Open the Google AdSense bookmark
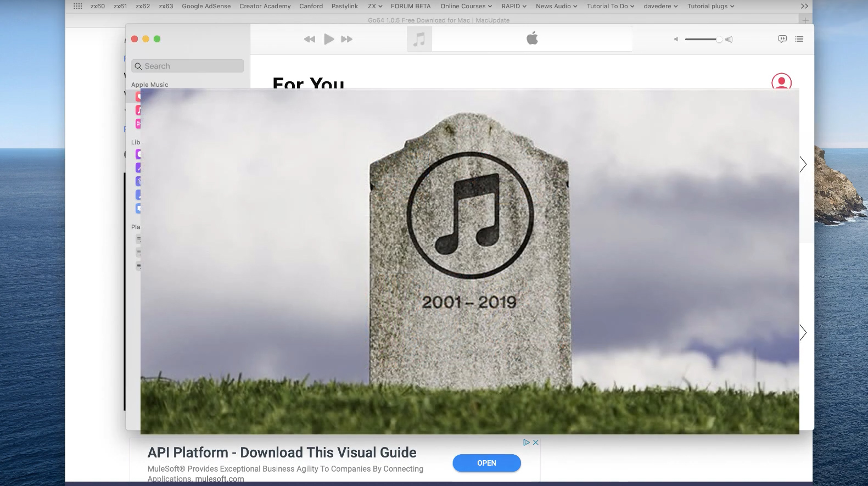The width and height of the screenshot is (868, 486). [x=206, y=6]
